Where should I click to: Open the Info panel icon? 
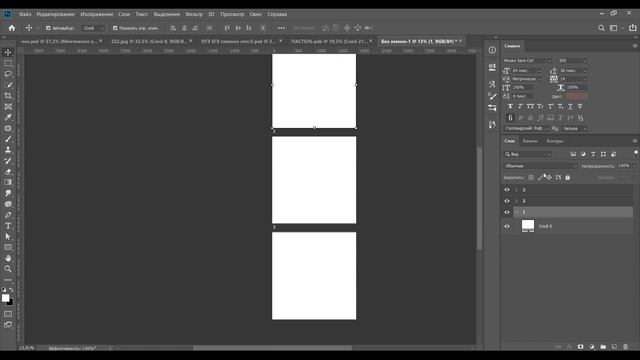(x=492, y=50)
